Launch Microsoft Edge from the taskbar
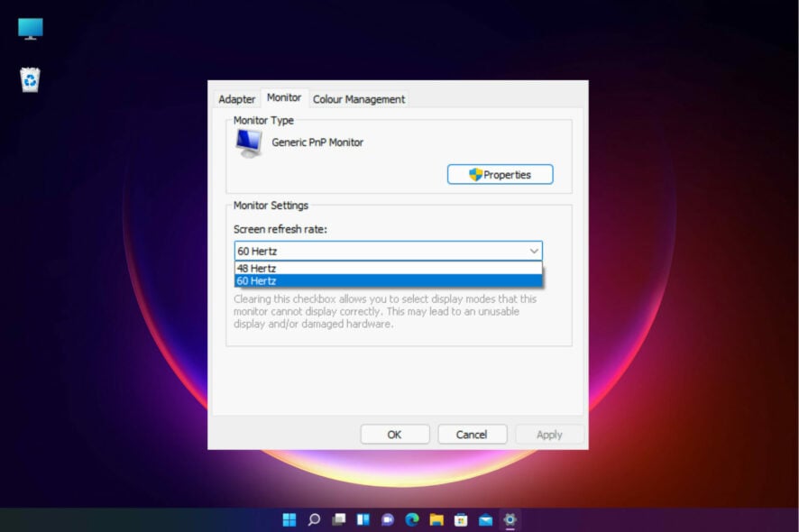799x532 pixels. point(412,519)
